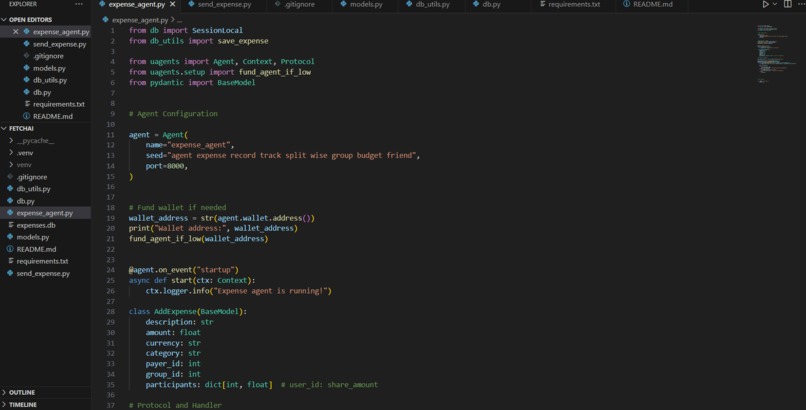Screen dimensions: 806x410
Task: Select send_expense.py in Open Editors list
Action: pos(59,44)
